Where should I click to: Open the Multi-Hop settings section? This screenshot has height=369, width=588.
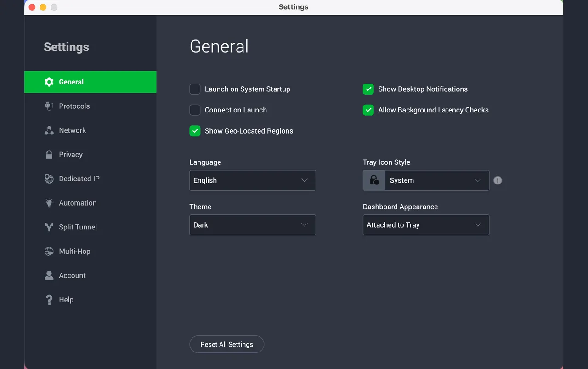click(x=90, y=251)
